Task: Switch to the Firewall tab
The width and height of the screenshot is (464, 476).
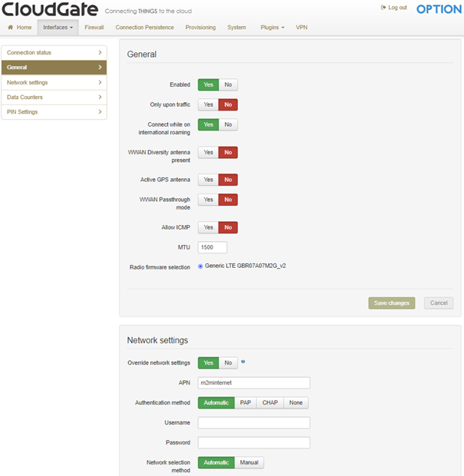Action: click(x=94, y=27)
